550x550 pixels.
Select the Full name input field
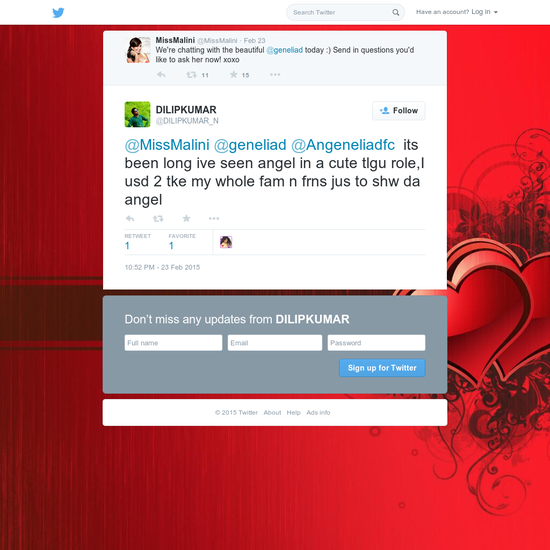point(173,343)
